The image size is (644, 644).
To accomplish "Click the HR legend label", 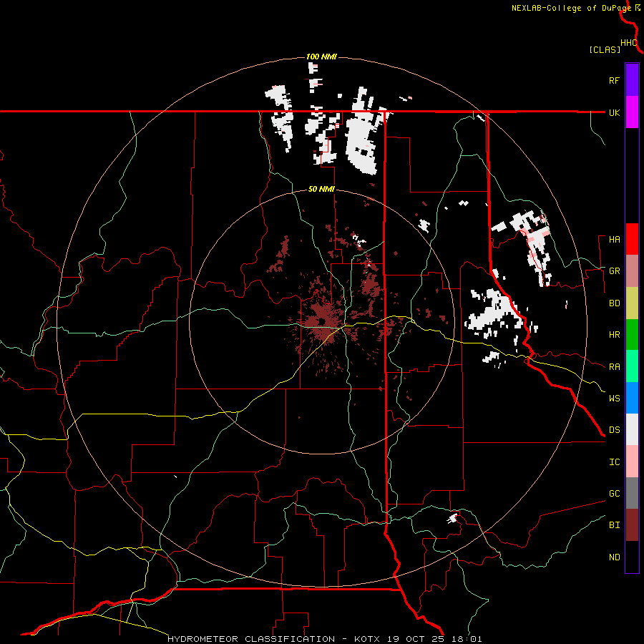I will pos(614,335).
